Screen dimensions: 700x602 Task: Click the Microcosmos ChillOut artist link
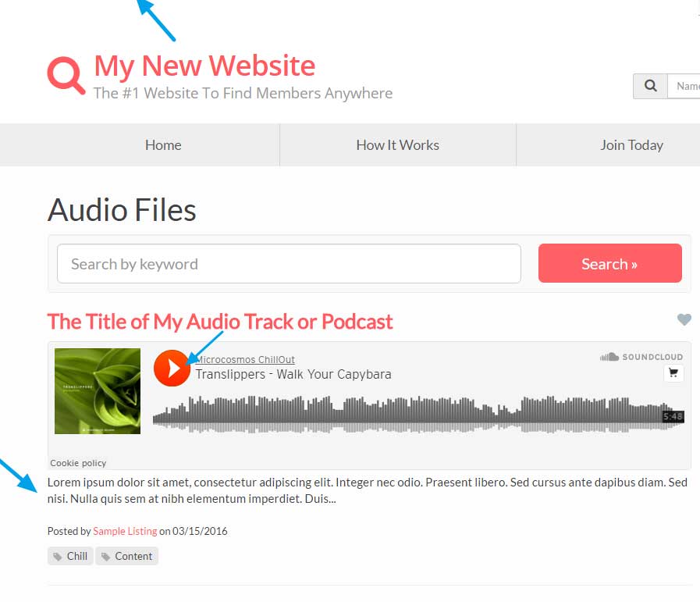245,359
